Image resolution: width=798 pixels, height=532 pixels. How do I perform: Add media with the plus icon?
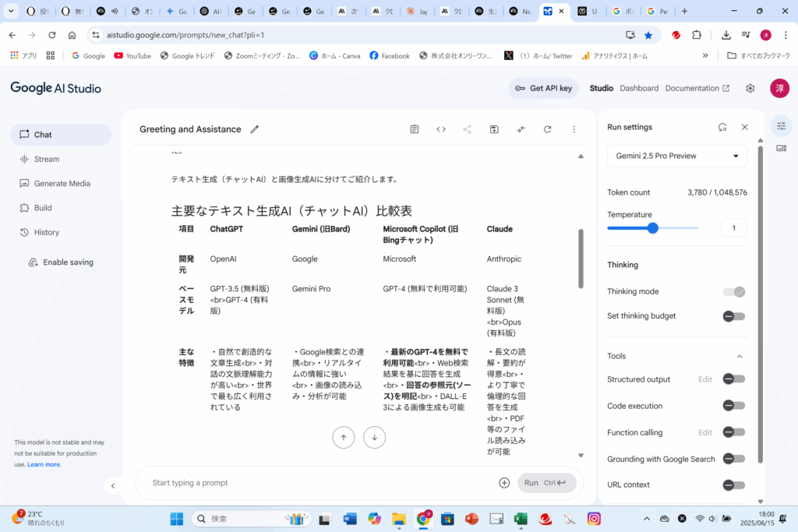coord(504,483)
